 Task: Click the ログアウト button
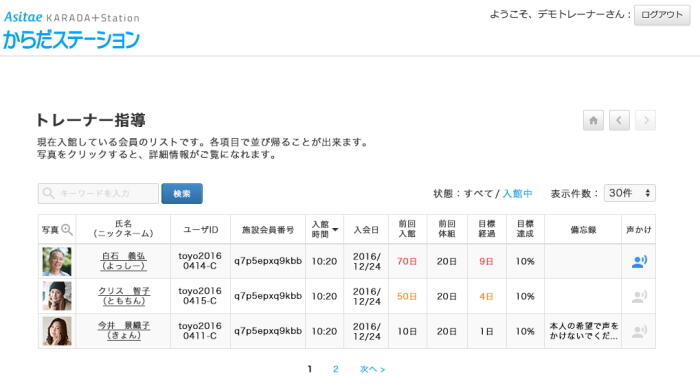click(x=662, y=15)
